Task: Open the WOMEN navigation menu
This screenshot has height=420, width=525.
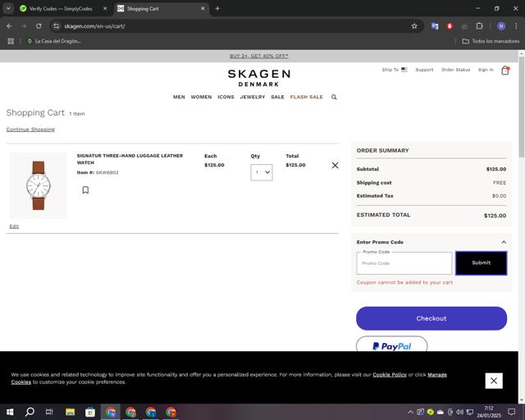Action: click(x=201, y=97)
